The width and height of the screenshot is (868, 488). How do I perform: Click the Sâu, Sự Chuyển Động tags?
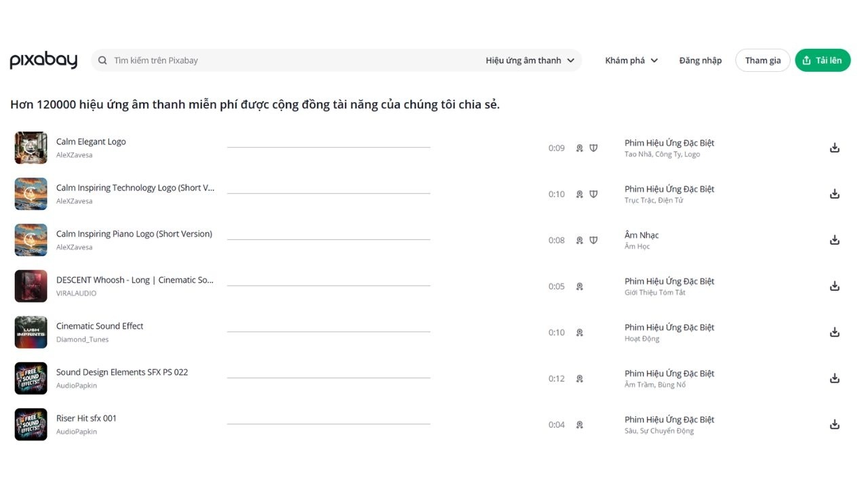659,431
